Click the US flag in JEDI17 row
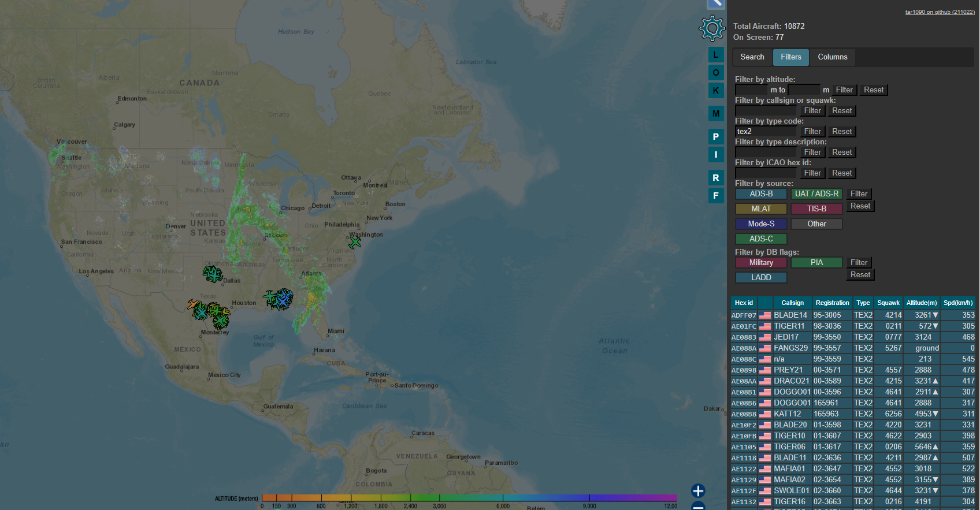The width and height of the screenshot is (980, 510). pyautogui.click(x=765, y=337)
